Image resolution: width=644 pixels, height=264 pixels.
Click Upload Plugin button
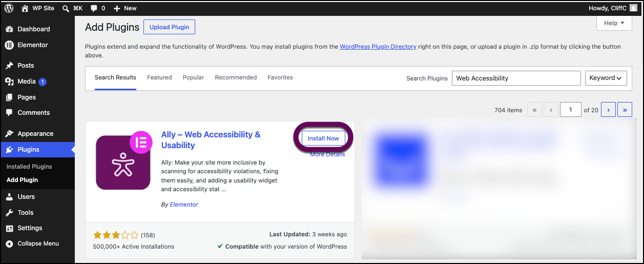pyautogui.click(x=169, y=27)
